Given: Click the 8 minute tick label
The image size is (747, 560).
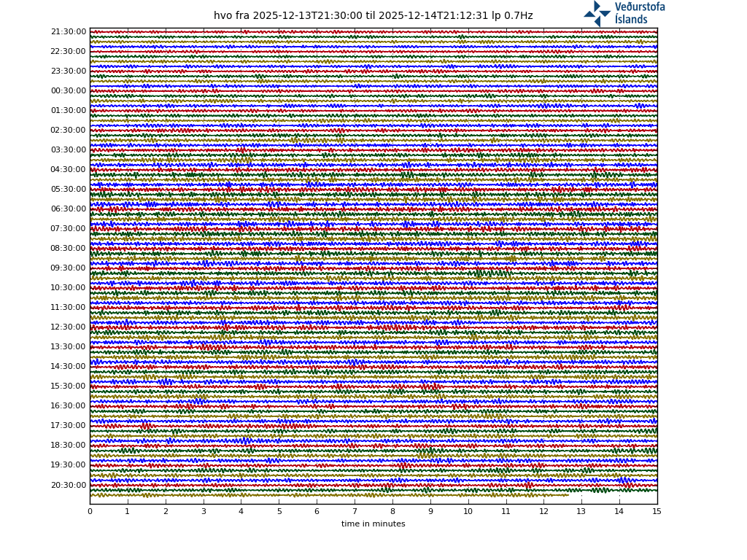Looking at the screenshot, I should [392, 512].
